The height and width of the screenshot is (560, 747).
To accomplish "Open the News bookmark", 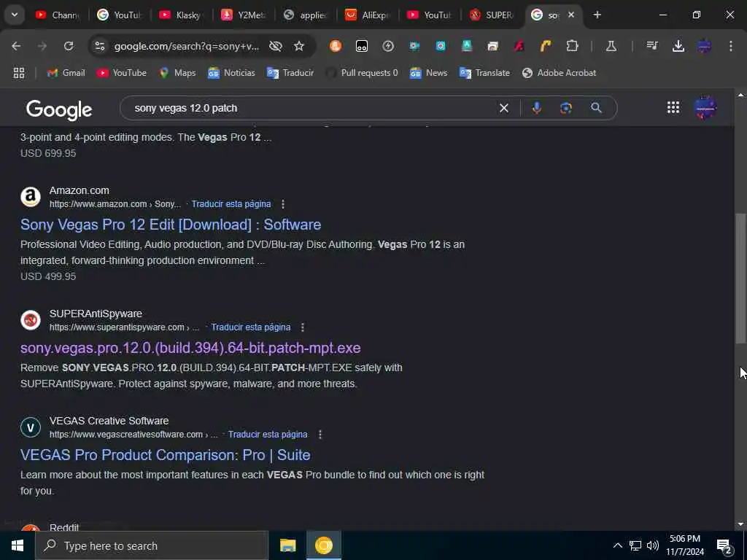I will point(428,73).
